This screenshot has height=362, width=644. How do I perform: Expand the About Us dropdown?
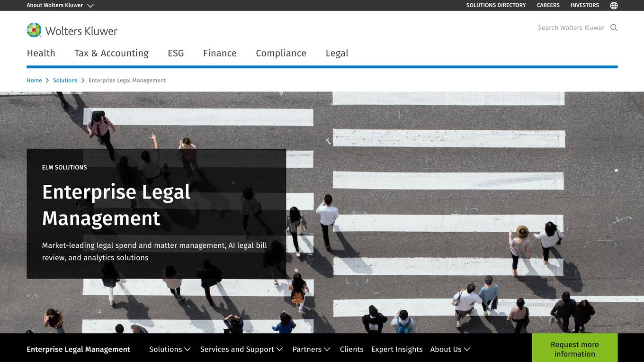[450, 349]
